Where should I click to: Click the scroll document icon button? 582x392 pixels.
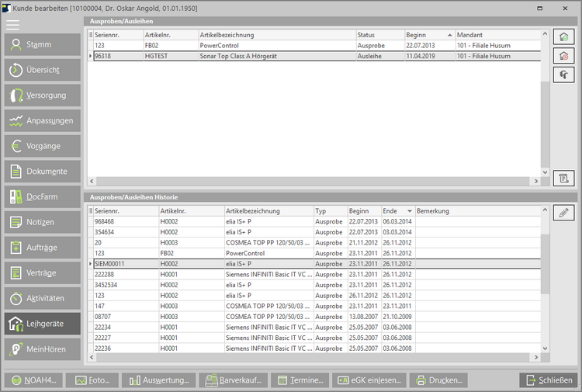point(563,178)
